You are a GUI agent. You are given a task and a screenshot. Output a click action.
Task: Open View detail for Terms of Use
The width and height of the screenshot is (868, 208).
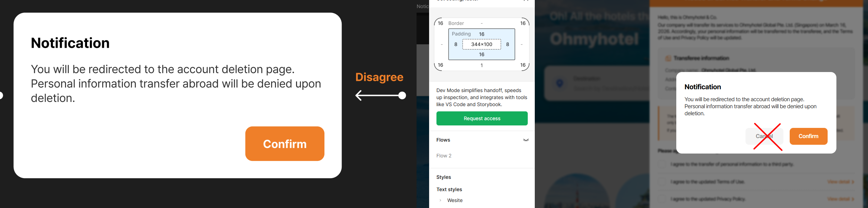(x=840, y=182)
